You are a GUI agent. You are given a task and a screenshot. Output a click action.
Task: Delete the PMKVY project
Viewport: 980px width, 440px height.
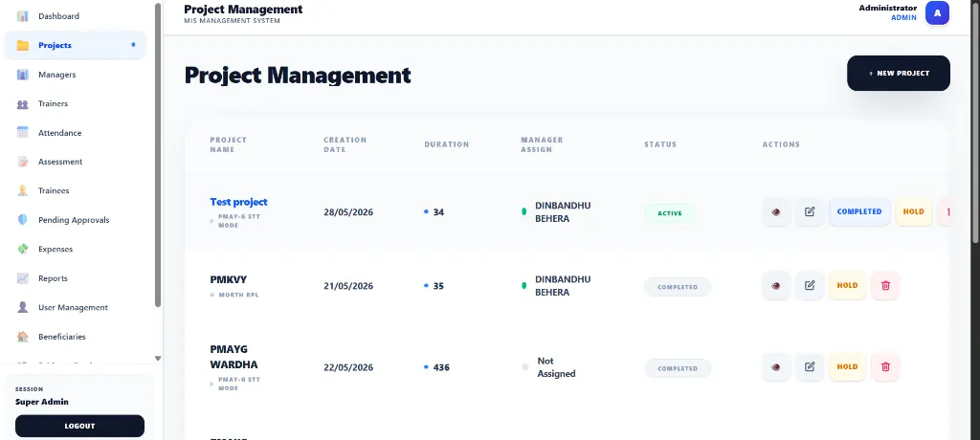pos(885,286)
